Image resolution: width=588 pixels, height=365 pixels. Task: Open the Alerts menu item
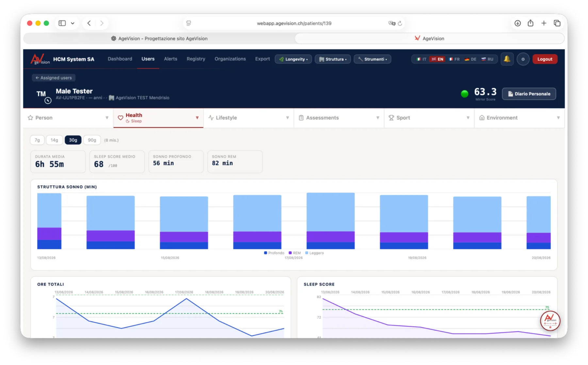171,59
